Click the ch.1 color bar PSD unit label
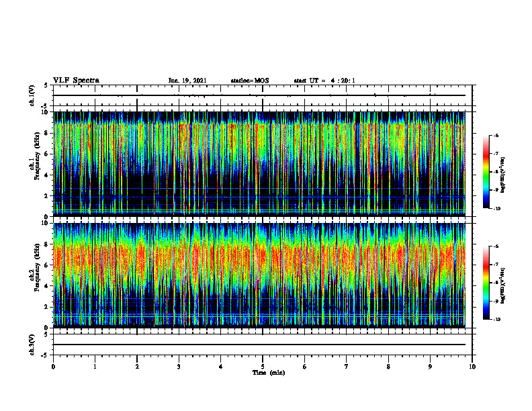The image size is (532, 411). click(503, 175)
